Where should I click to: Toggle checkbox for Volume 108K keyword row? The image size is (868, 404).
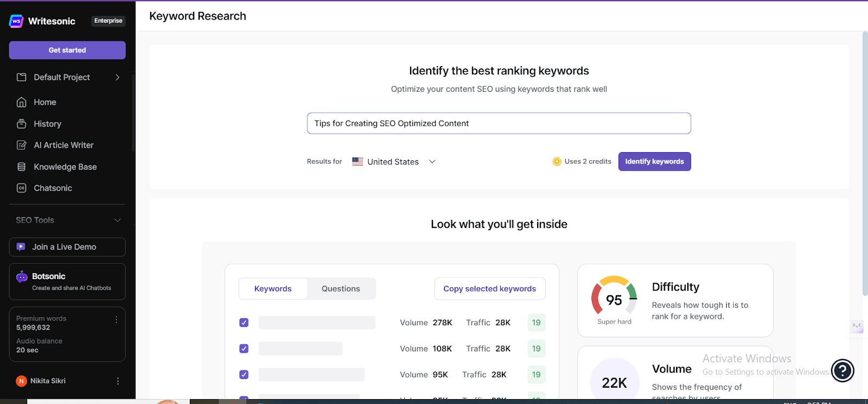244,349
